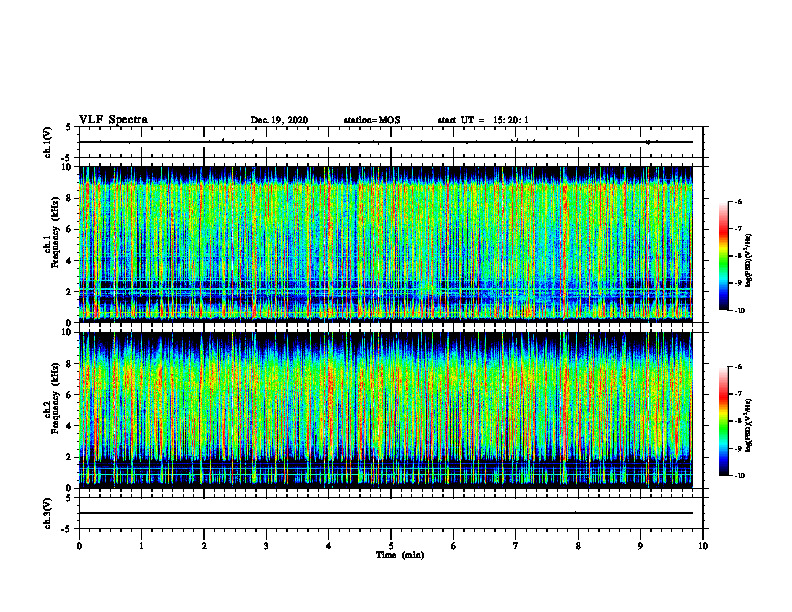The height and width of the screenshot is (612, 792).
Task: Click the ch.2 color bar "-6" label
Action: (738, 367)
